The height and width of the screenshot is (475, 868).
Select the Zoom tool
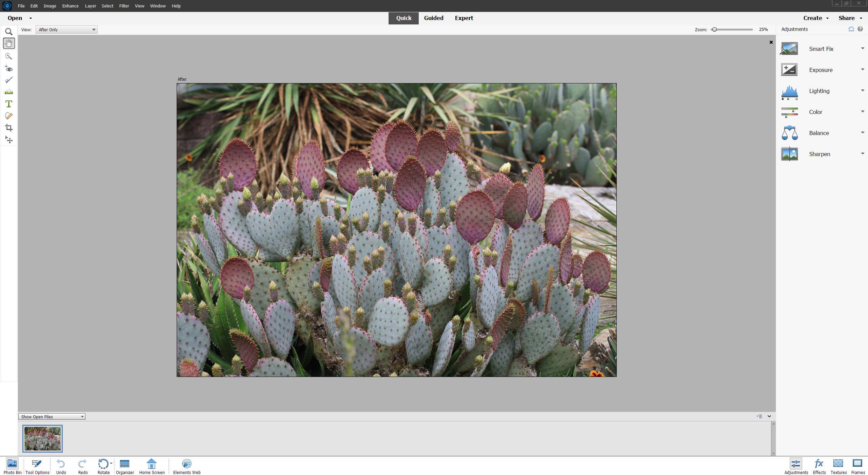pyautogui.click(x=8, y=32)
